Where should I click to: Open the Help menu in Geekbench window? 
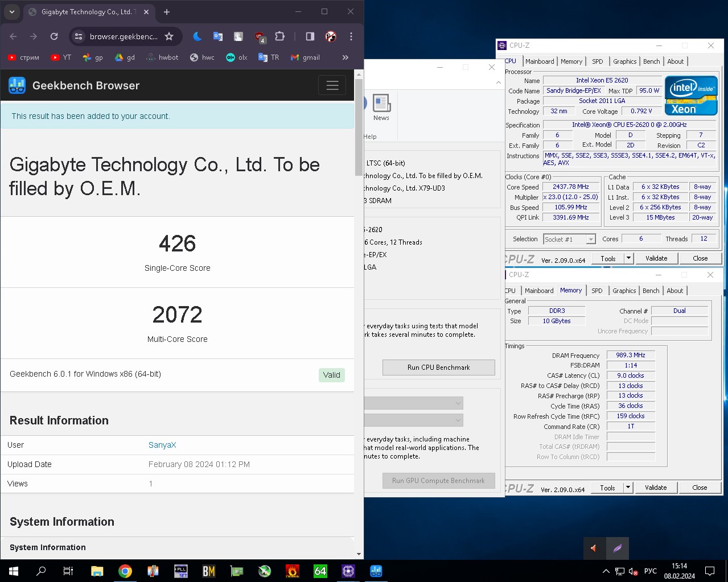coord(370,137)
